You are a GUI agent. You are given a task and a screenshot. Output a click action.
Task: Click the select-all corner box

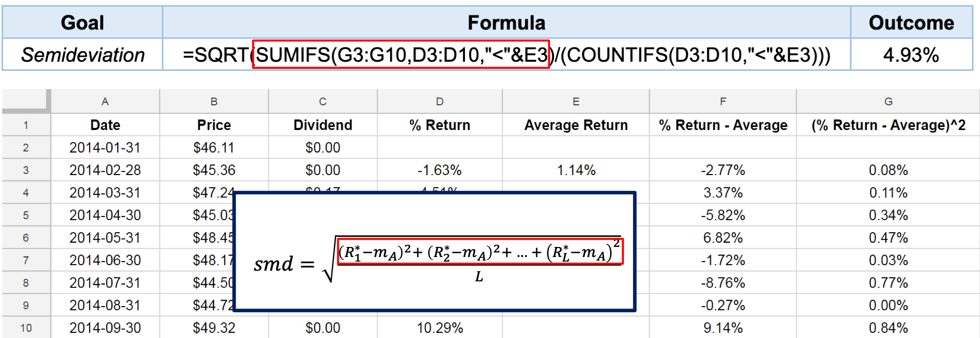point(26,101)
